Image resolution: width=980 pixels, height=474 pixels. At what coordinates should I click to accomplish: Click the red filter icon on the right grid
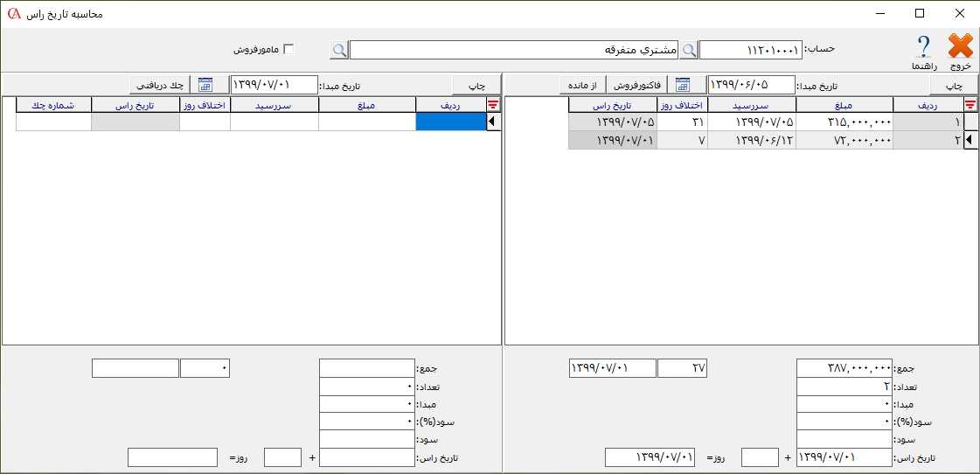click(970, 105)
